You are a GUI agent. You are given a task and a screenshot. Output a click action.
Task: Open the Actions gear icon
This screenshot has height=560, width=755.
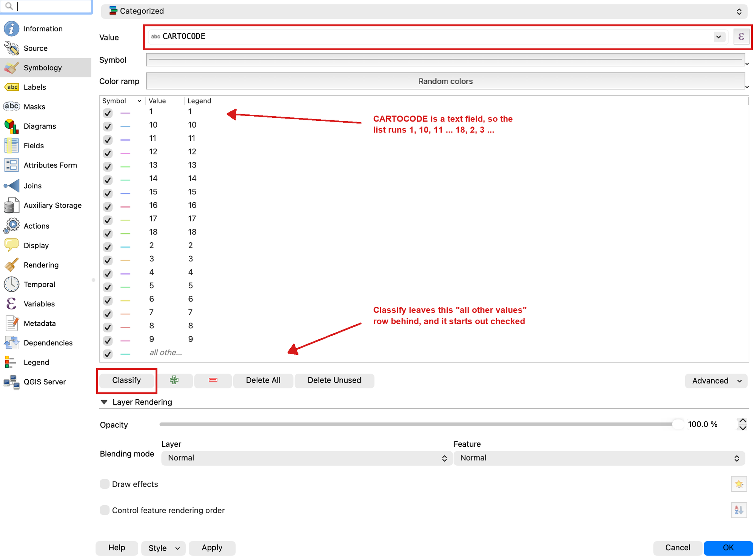point(11,226)
